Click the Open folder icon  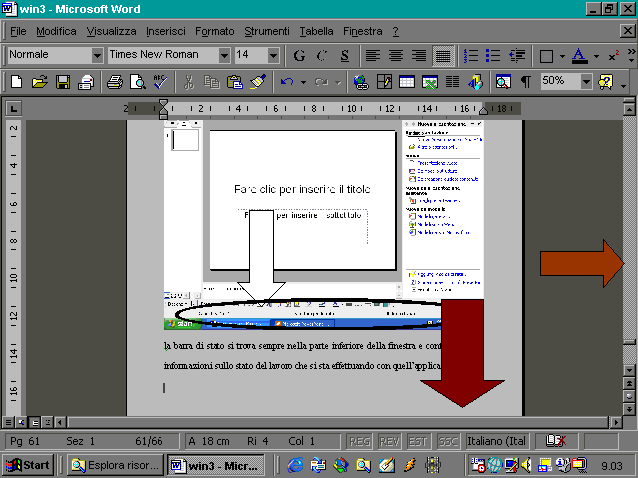pos(39,81)
